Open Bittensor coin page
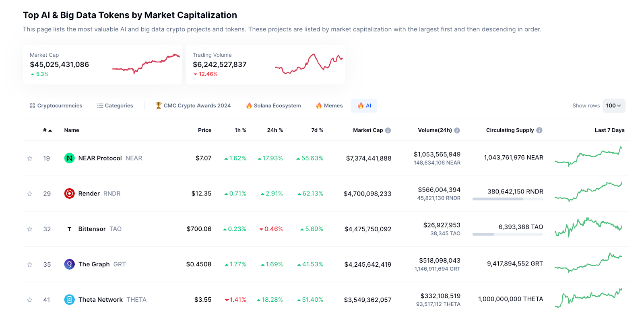This screenshot has height=317, width=644. coord(92,229)
